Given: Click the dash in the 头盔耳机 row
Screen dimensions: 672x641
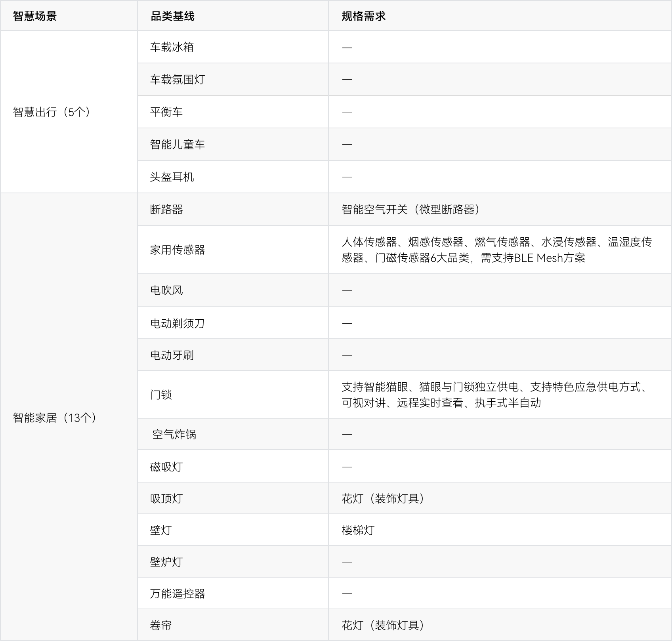Looking at the screenshot, I should coord(347,177).
